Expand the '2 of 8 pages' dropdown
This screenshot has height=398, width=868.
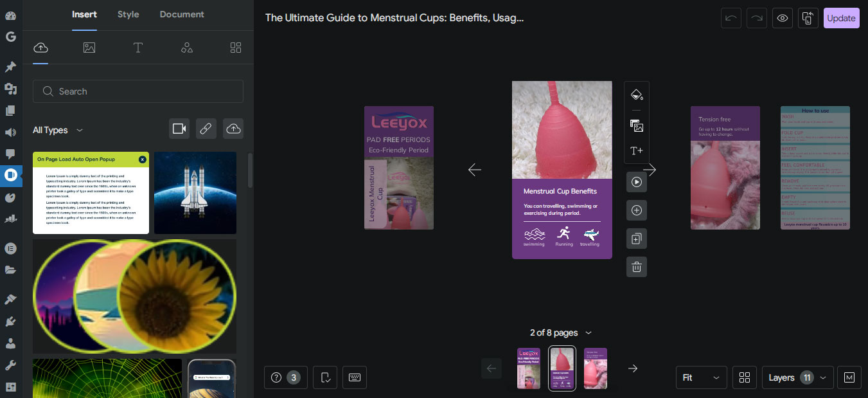(x=561, y=332)
